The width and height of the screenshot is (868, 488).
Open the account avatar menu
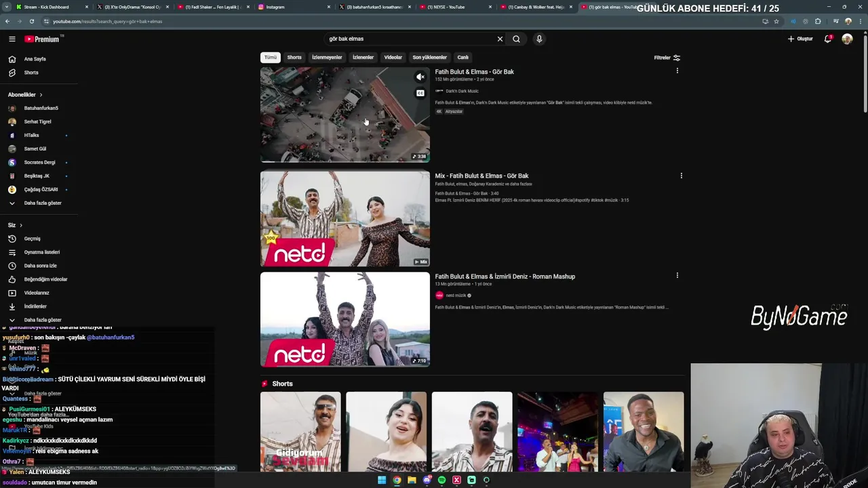(847, 39)
